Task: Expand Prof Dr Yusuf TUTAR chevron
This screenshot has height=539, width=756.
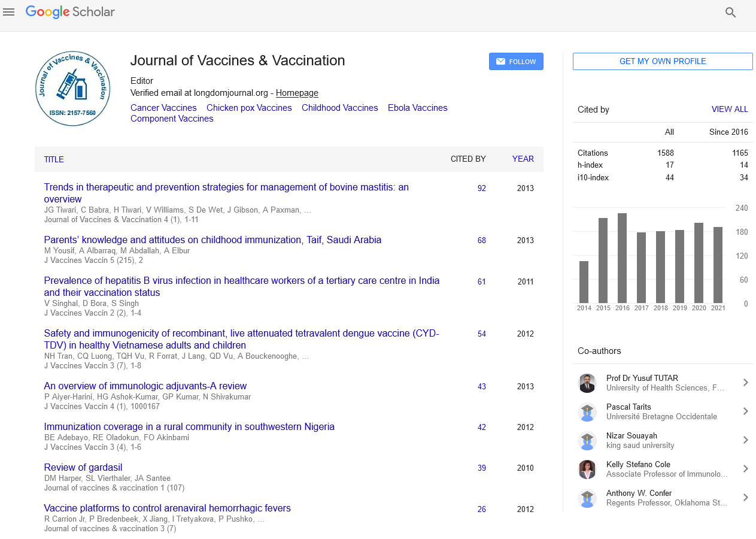Action: coord(745,383)
